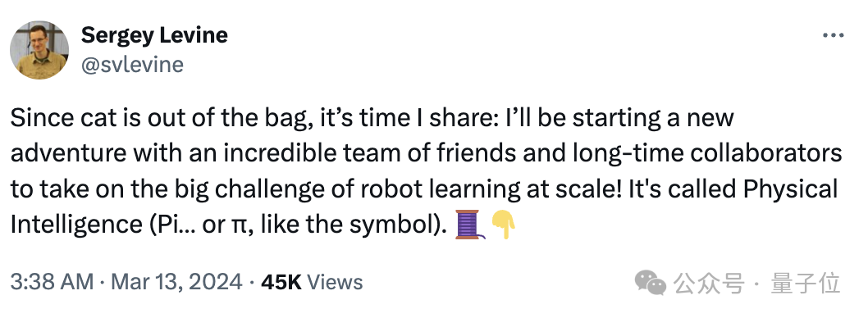The width and height of the screenshot is (868, 318).
Task: Click the WeChat logo in the watermark
Action: [651, 283]
